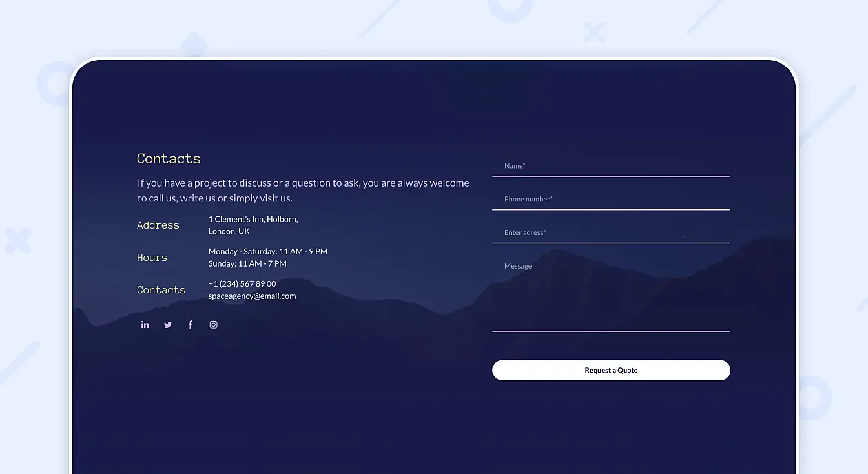Click the Hours section label

click(x=152, y=257)
